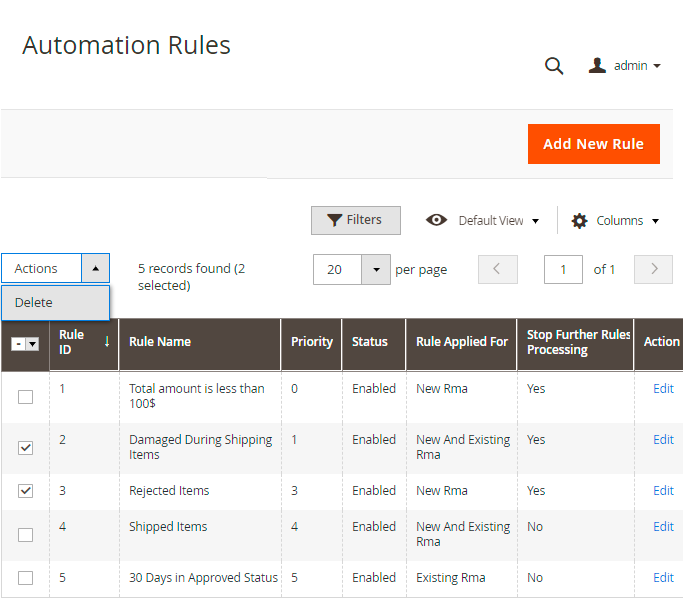
Task: Go to the previous page arrow
Action: pyautogui.click(x=497, y=269)
